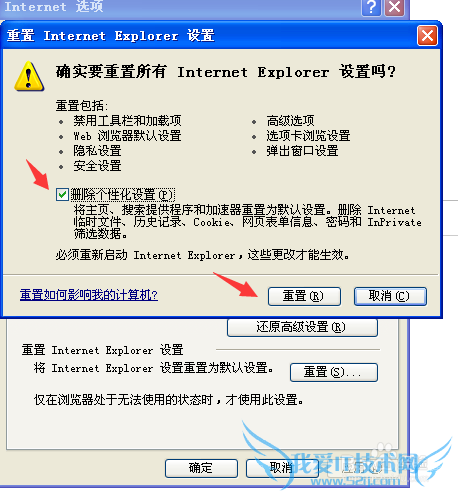Click the 应用 button behind the watermark
This screenshot has width=458, height=496.
click(x=363, y=468)
